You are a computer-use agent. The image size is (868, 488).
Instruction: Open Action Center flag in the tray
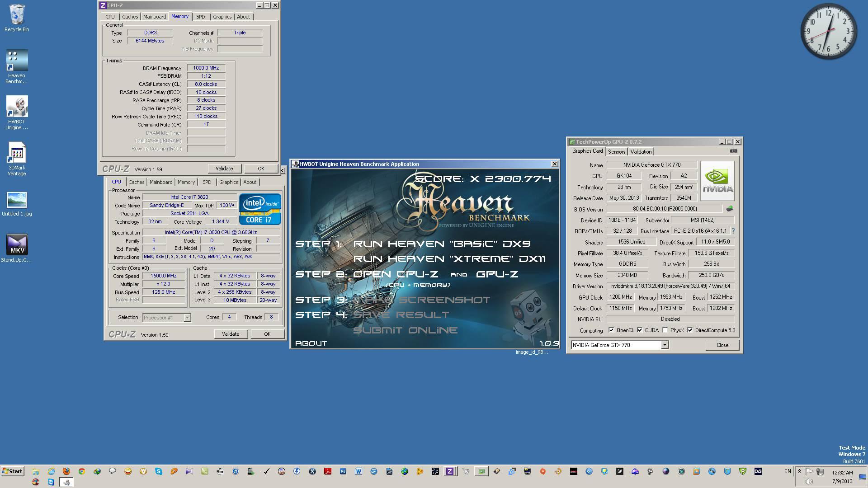point(809,472)
